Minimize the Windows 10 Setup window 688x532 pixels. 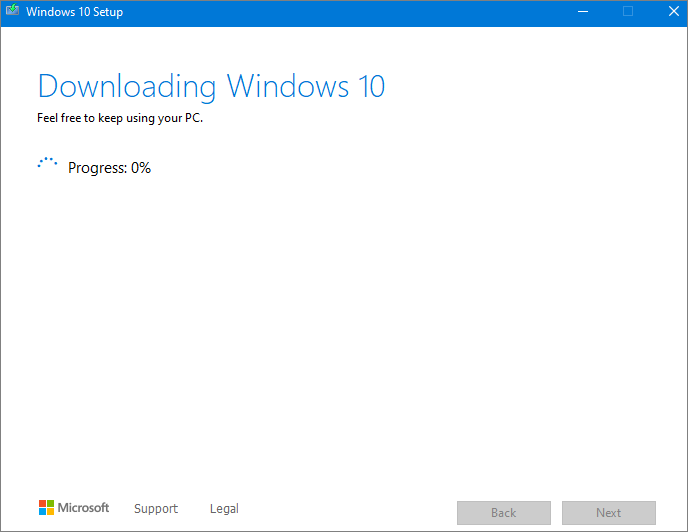click(582, 12)
